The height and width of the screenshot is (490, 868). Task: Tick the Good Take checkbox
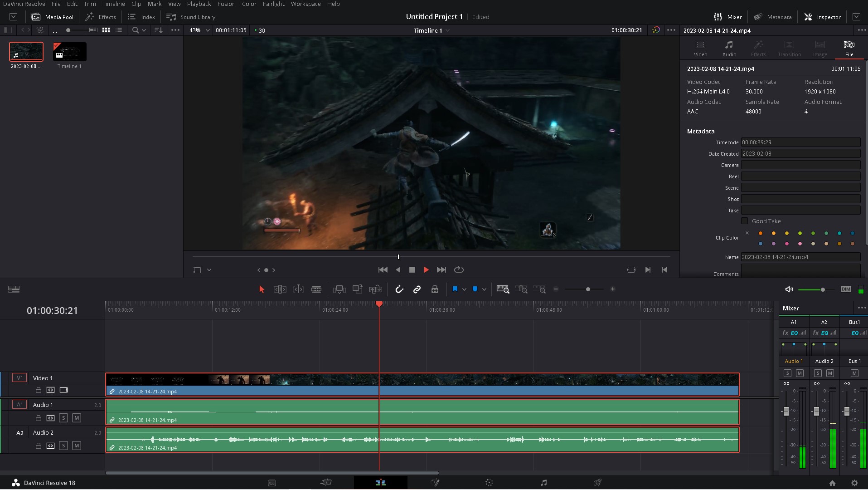(744, 221)
